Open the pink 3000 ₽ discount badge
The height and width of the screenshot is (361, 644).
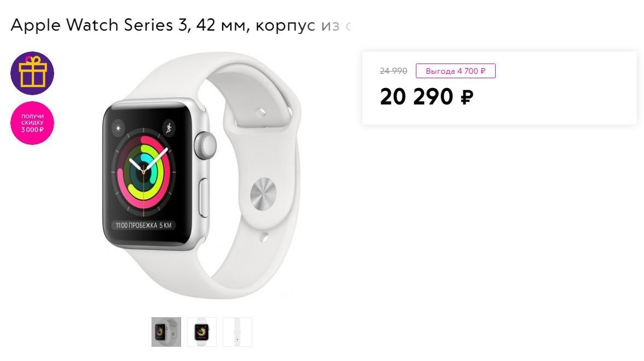(x=32, y=123)
